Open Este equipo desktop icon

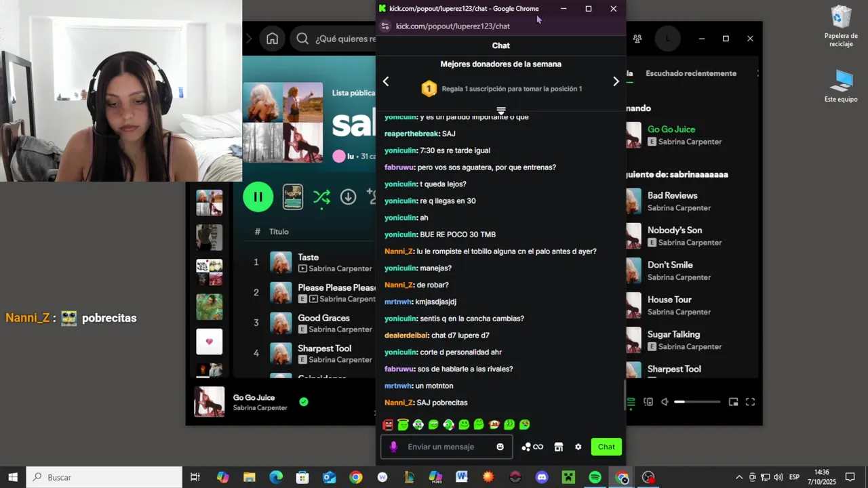coord(841,86)
